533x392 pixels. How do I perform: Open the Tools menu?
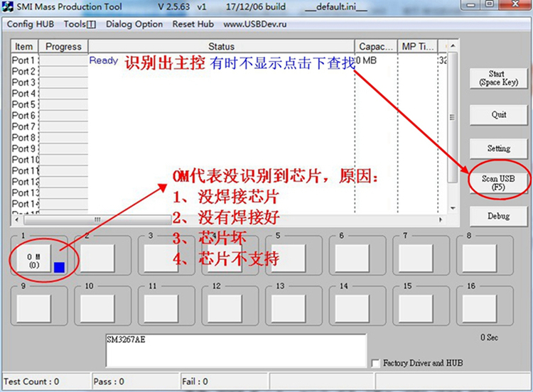click(80, 24)
